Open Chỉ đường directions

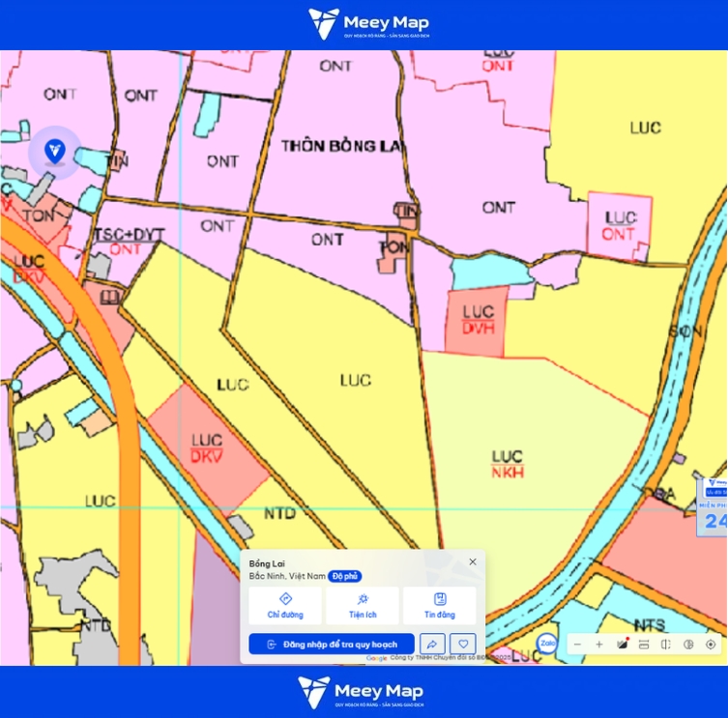point(285,605)
